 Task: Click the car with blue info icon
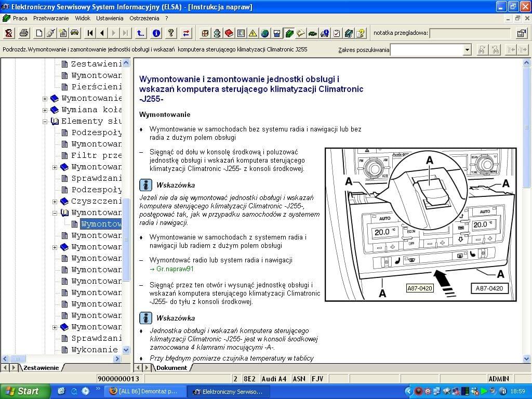pyautogui.click(x=325, y=33)
